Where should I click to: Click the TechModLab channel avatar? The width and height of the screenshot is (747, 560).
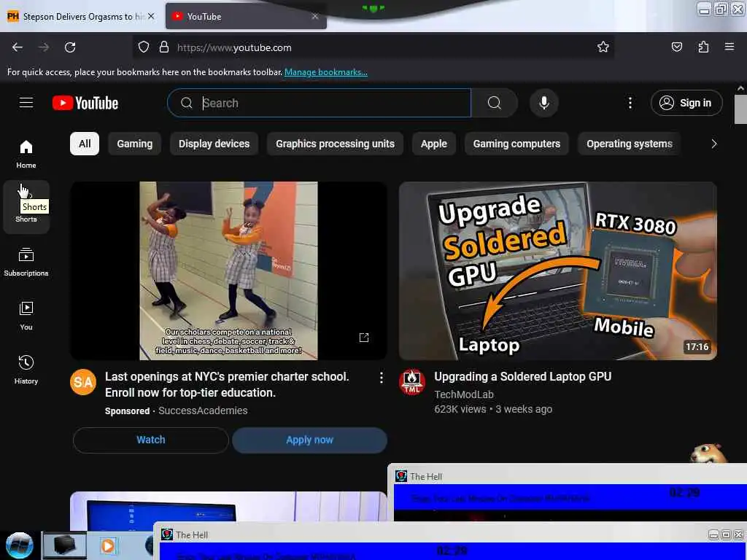tap(412, 382)
